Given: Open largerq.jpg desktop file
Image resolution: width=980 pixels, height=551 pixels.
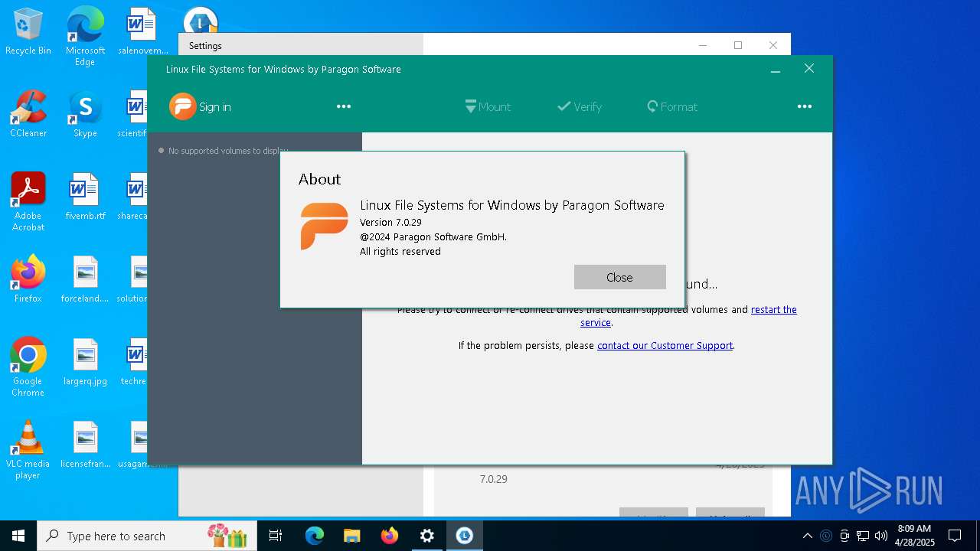Looking at the screenshot, I should coord(85,362).
